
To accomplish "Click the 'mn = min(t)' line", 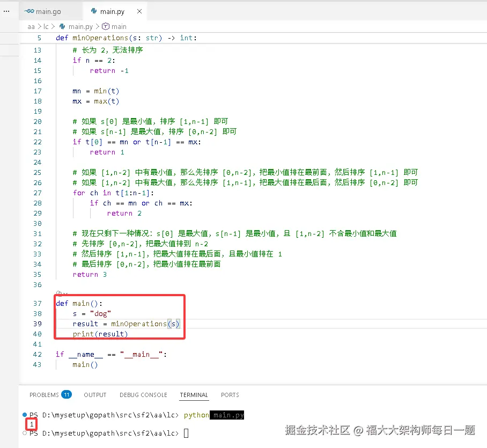I will (95, 91).
